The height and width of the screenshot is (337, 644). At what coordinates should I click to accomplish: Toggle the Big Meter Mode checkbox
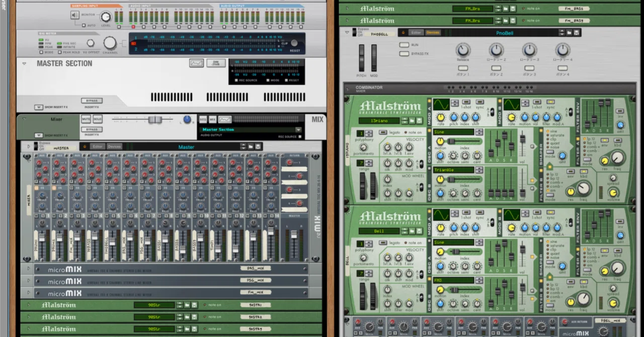click(41, 52)
